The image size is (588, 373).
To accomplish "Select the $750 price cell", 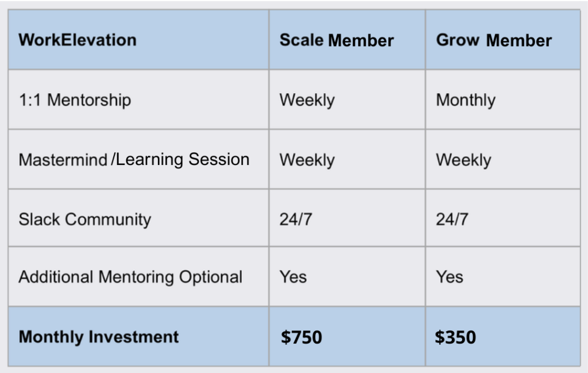I will click(347, 336).
